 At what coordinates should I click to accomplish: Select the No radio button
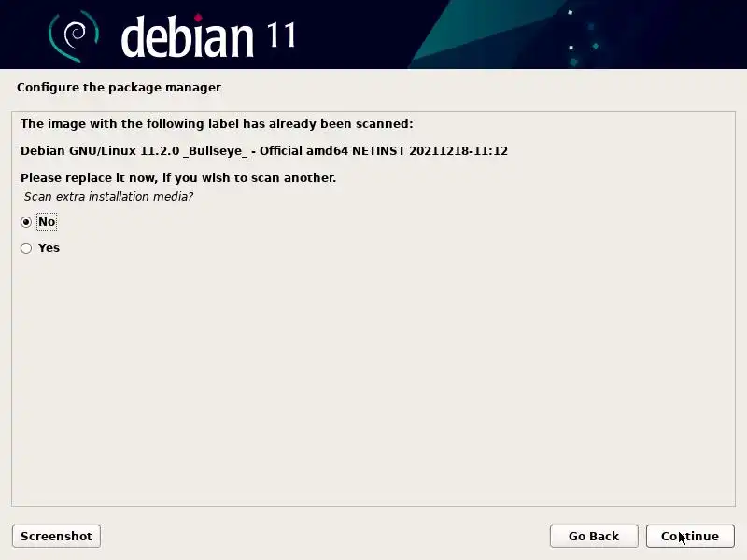(26, 222)
